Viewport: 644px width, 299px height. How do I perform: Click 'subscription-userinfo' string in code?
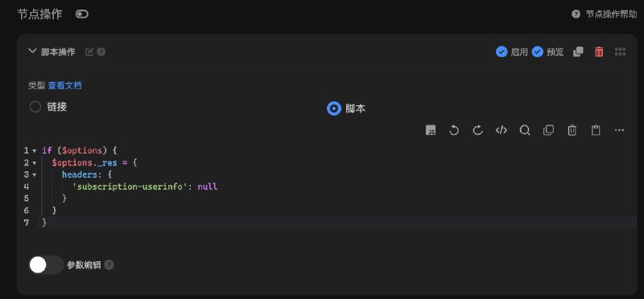tap(130, 187)
